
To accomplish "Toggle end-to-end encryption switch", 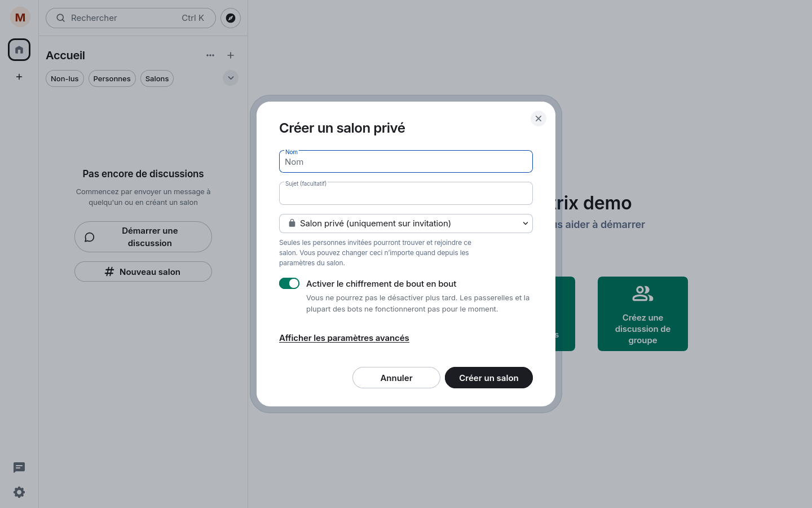I will (289, 283).
